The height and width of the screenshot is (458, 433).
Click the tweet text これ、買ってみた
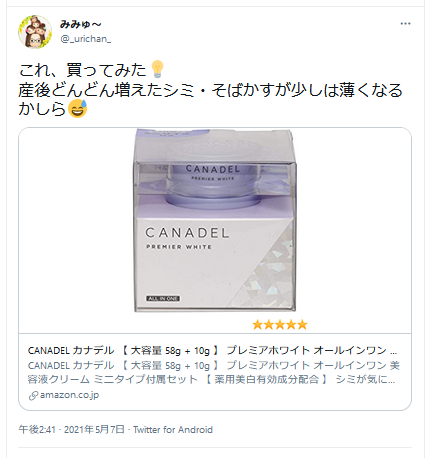(x=82, y=70)
